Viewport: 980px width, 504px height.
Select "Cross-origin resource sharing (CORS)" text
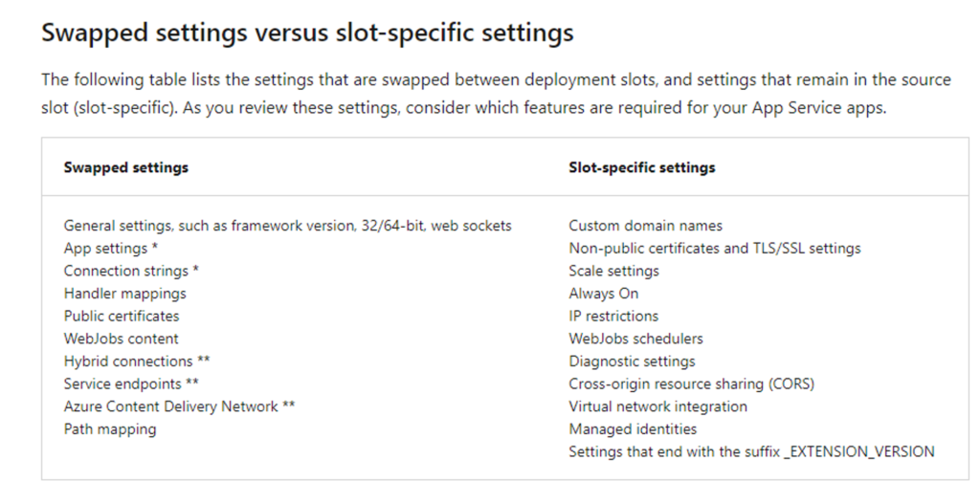coord(691,383)
